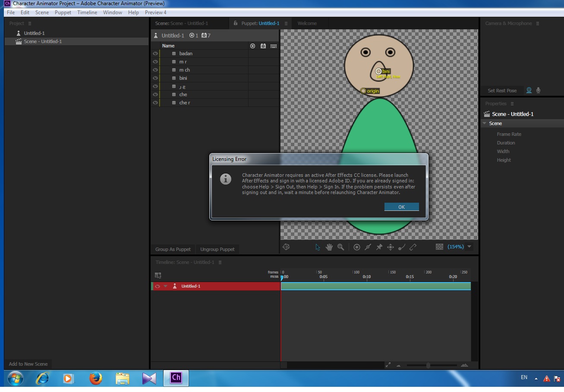This screenshot has height=392, width=564.
Task: Hide the che r layer
Action: click(155, 103)
